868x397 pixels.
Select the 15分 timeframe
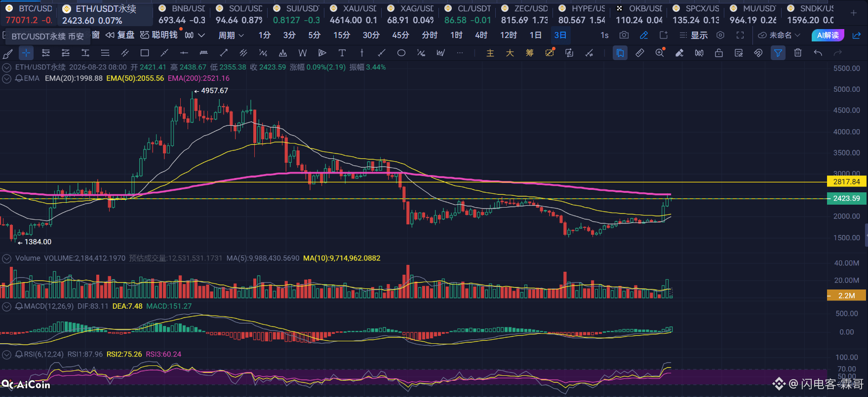[342, 35]
